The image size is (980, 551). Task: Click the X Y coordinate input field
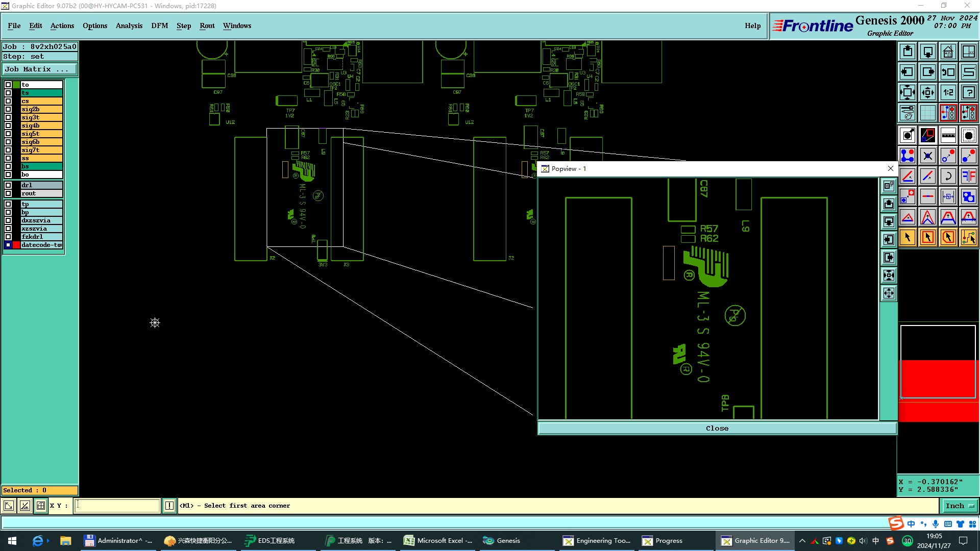117,506
